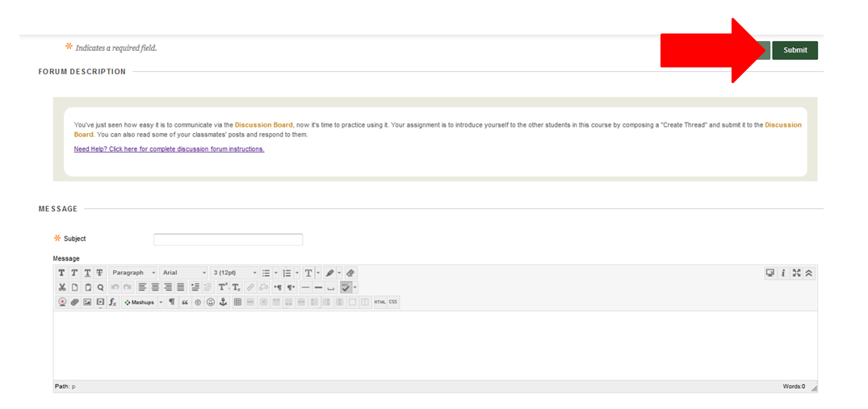Click the attach file paperclip icon
Image resolution: width=868 pixels, height=409 pixels.
[75, 302]
